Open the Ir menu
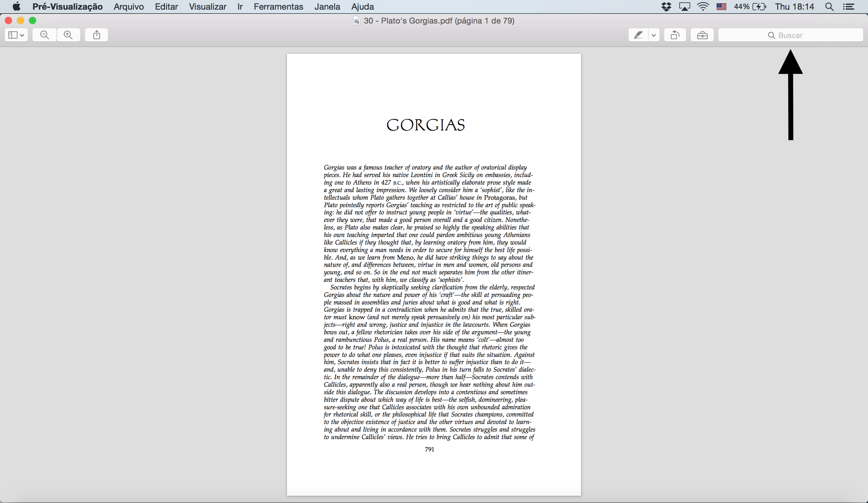The width and height of the screenshot is (868, 503). (240, 7)
